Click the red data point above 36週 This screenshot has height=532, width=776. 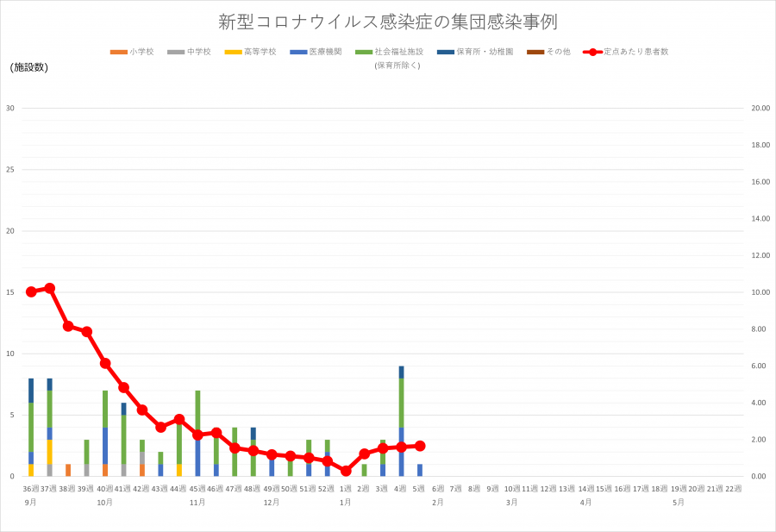point(32,291)
